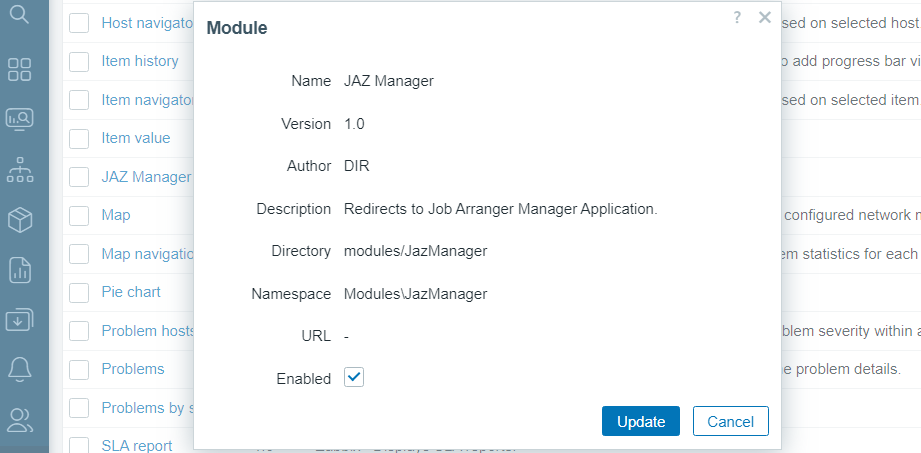Open the Map module link
Image resolution: width=921 pixels, height=453 pixels.
pyautogui.click(x=116, y=215)
